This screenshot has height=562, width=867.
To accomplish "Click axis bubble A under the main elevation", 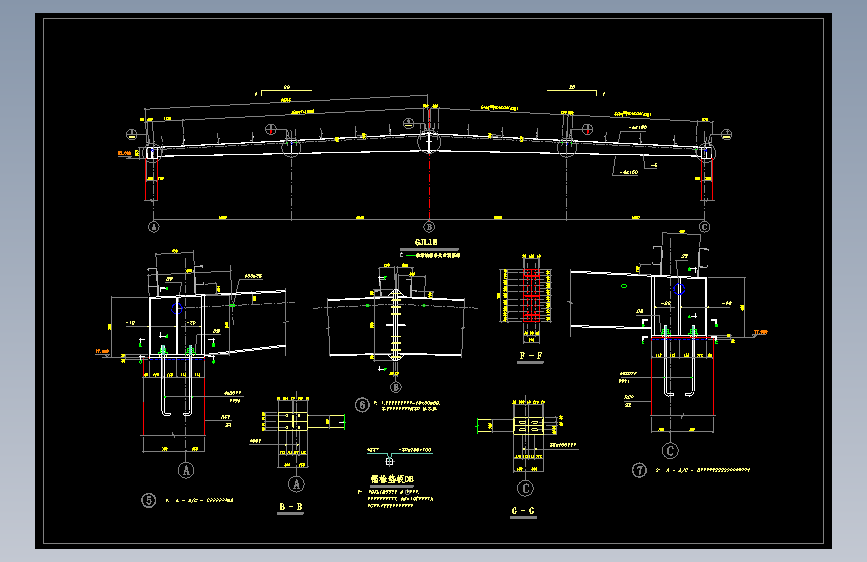I will coord(154,227).
